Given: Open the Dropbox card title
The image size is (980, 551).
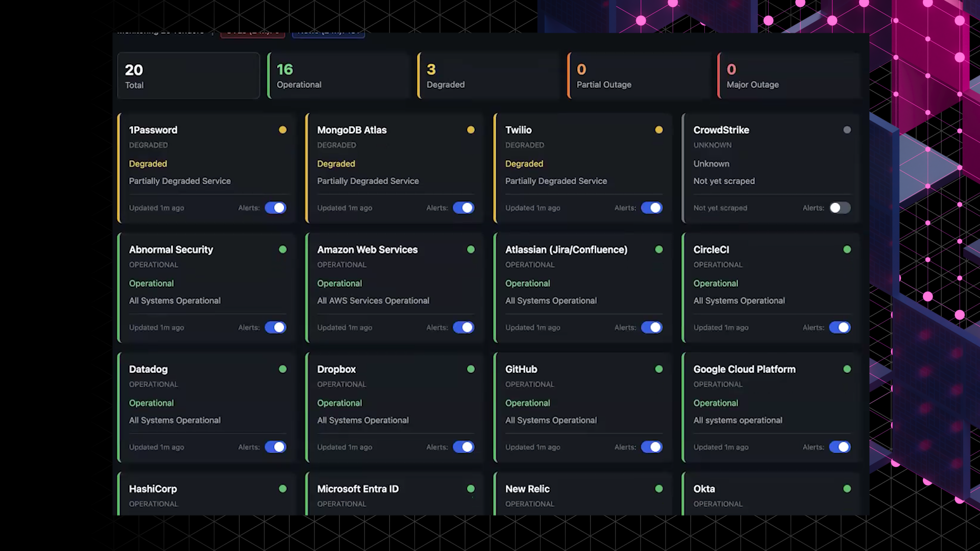Looking at the screenshot, I should 336,369.
